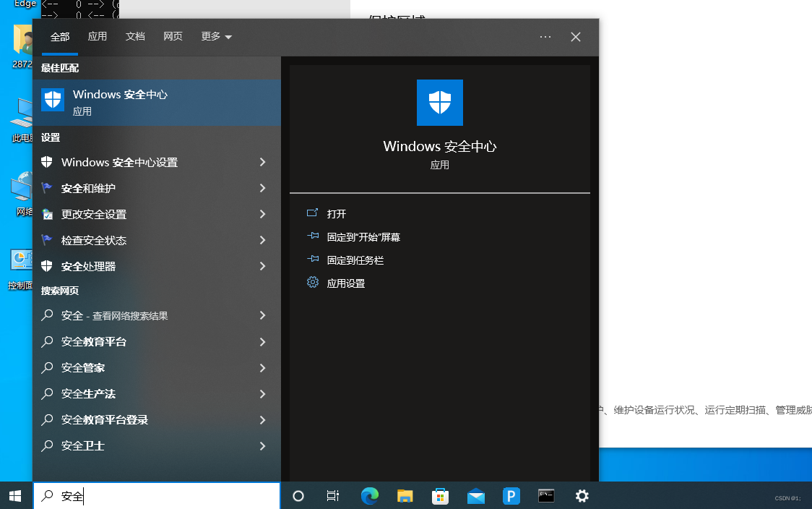This screenshot has height=509, width=812.
Task: Expand arrow for 更改安全设置
Action: (x=262, y=214)
